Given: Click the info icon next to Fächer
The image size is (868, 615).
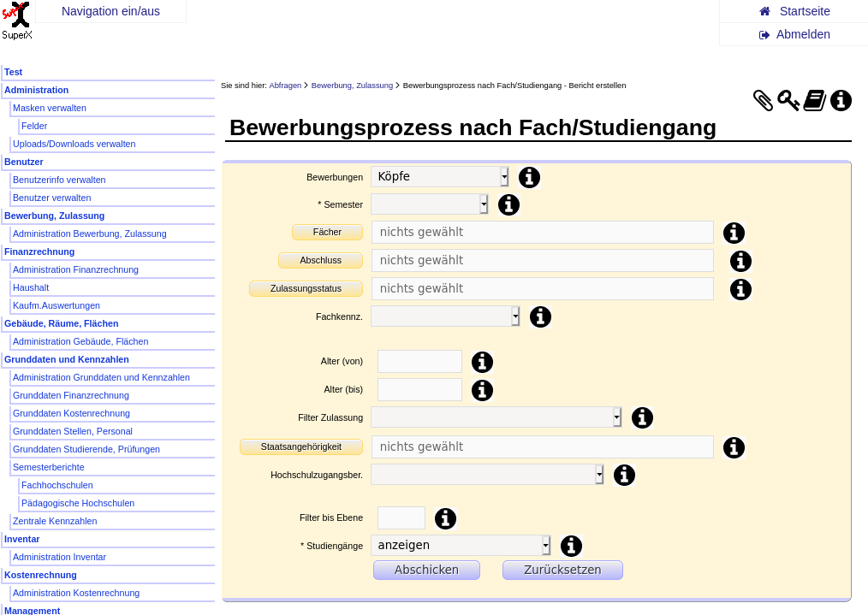Looking at the screenshot, I should point(734,233).
